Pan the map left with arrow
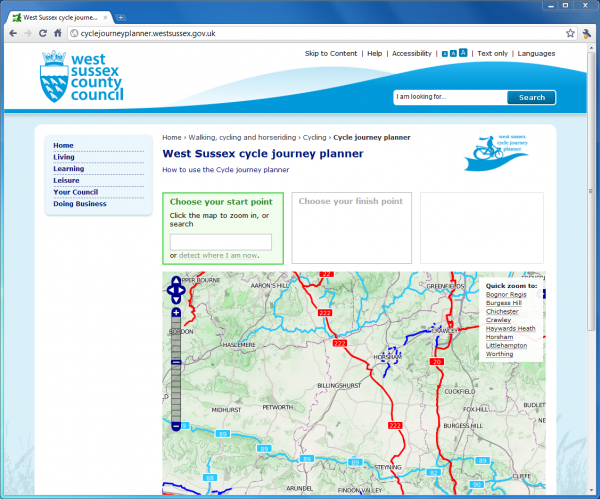 click(x=171, y=290)
